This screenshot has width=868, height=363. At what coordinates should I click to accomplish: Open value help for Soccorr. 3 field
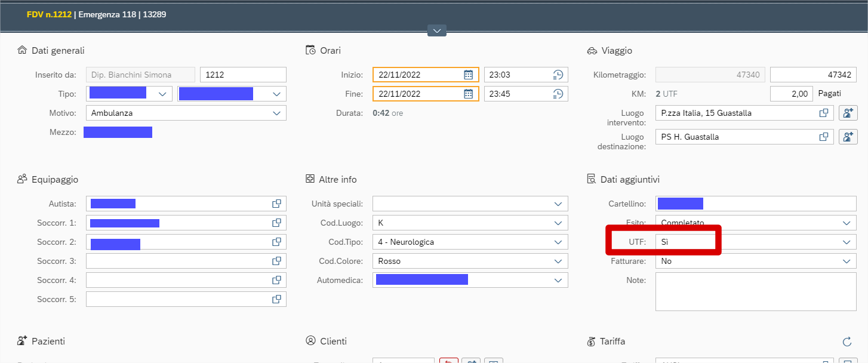(x=276, y=261)
